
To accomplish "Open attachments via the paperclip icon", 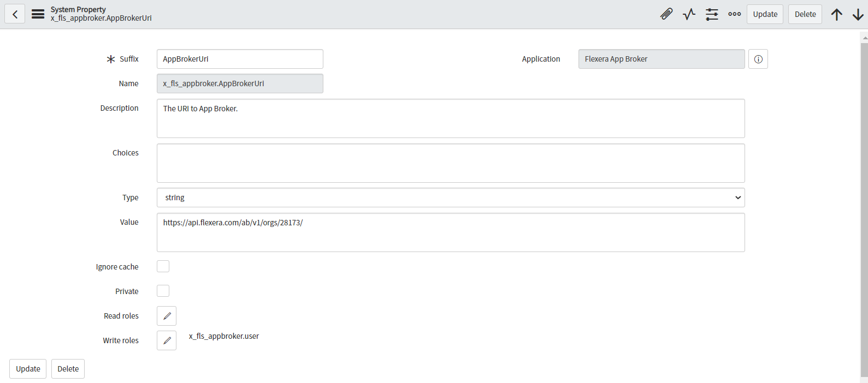I will 666,14.
